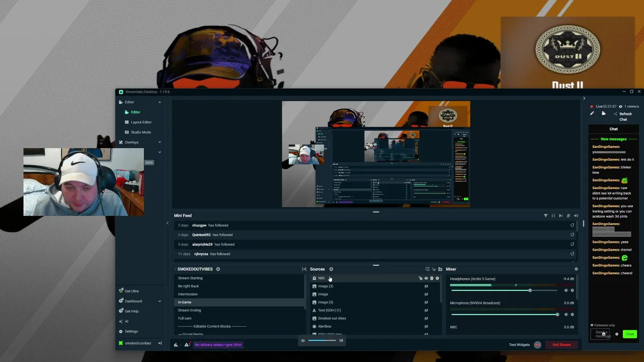Mute Headphones (Arctis 5 Game) audio
This screenshot has width=644, height=362.
(566, 290)
